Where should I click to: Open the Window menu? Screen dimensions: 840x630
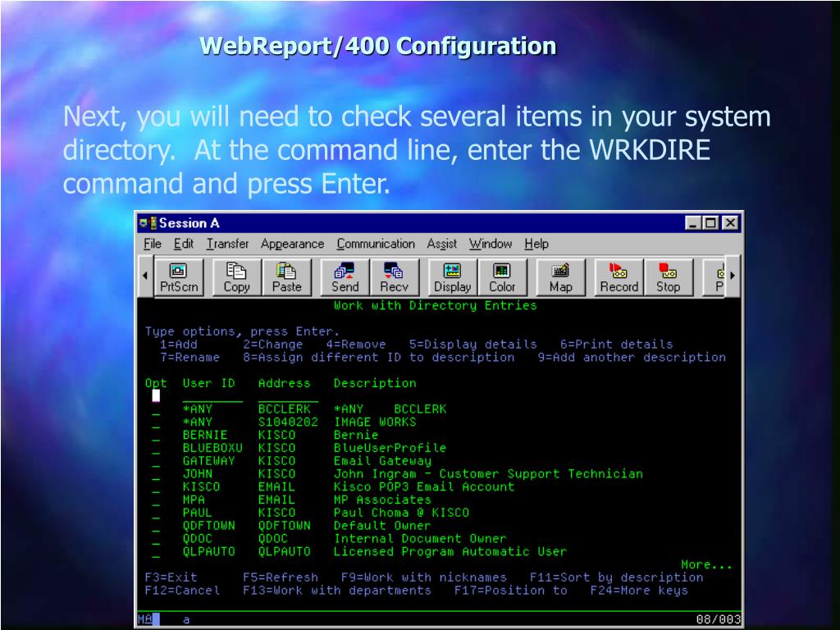491,244
